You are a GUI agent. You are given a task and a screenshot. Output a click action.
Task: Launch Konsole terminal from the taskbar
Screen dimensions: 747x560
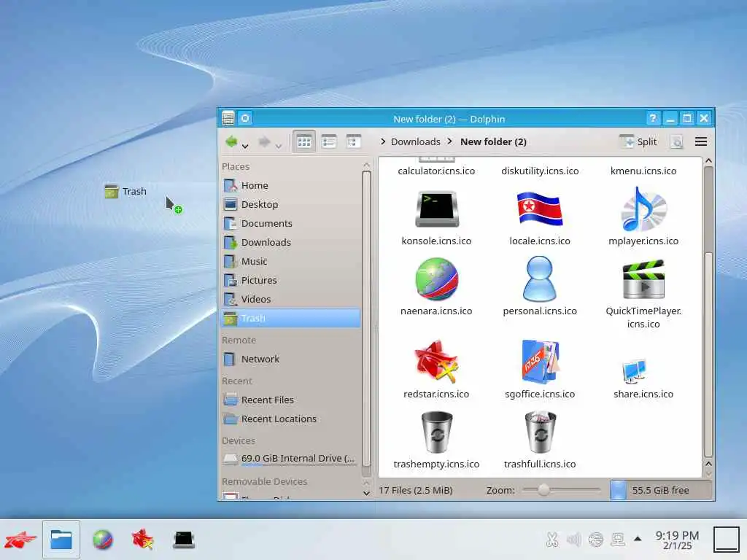tap(184, 540)
